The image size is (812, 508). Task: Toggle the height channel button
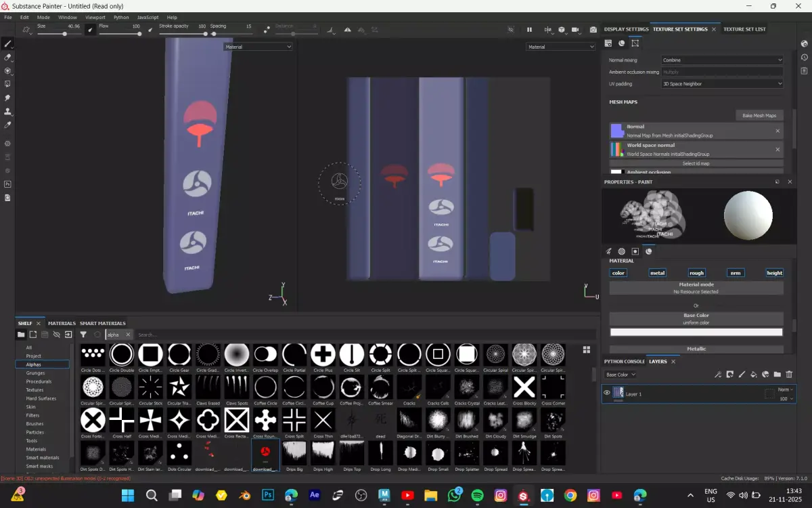tap(774, 273)
